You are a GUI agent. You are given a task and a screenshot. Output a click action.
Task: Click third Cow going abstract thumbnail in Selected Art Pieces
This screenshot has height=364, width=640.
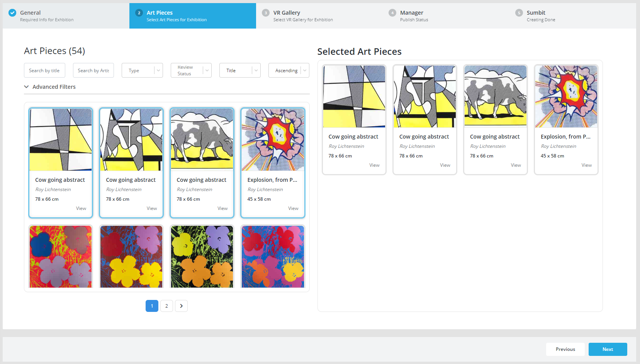[496, 97]
